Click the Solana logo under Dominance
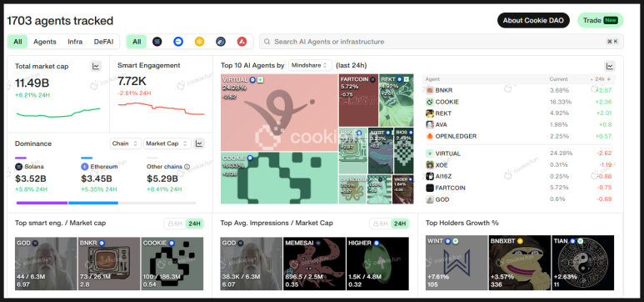This screenshot has height=302, width=644. point(18,167)
